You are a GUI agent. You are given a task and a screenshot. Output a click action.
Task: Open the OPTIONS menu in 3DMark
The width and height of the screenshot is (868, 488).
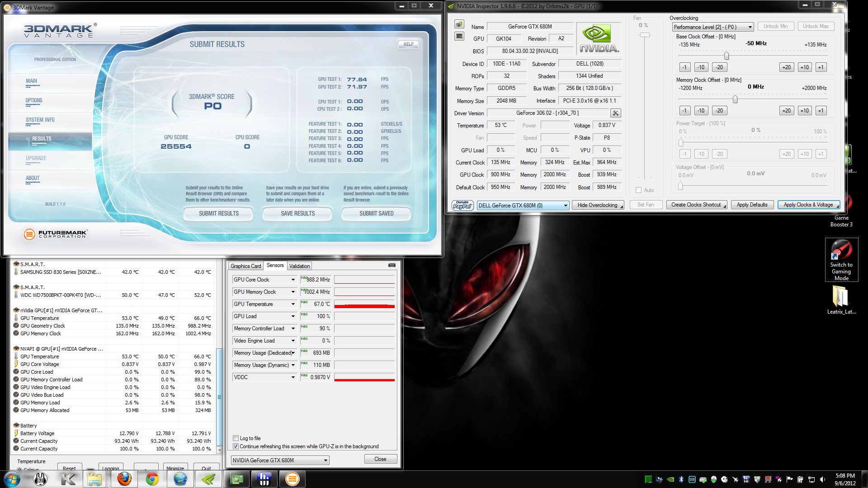[x=34, y=100]
